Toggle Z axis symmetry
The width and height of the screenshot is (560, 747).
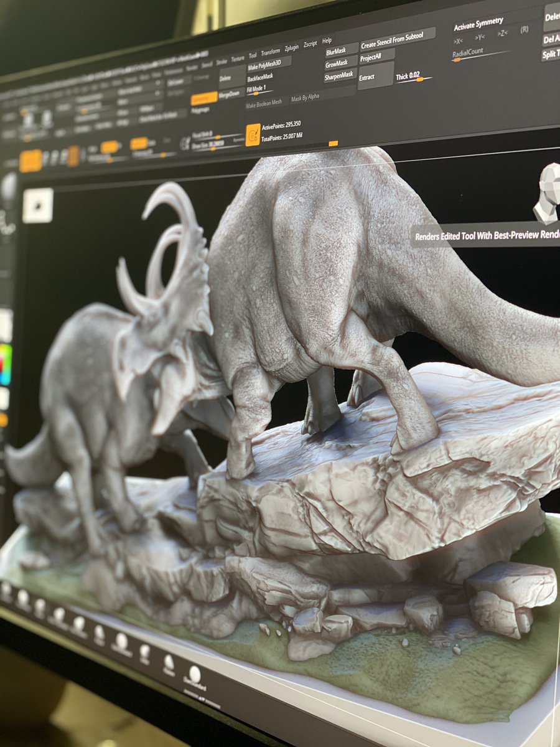point(502,33)
